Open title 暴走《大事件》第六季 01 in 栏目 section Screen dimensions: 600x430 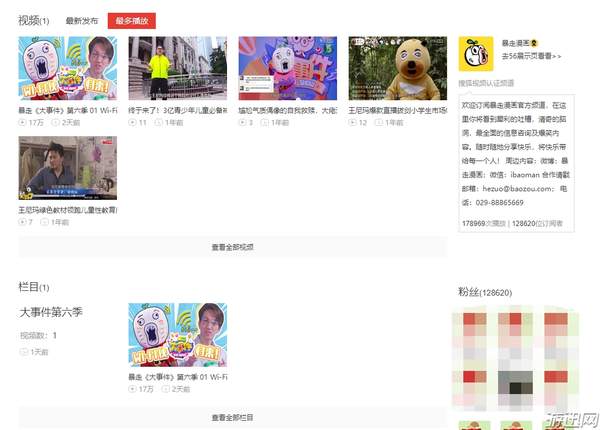pyautogui.click(x=178, y=377)
